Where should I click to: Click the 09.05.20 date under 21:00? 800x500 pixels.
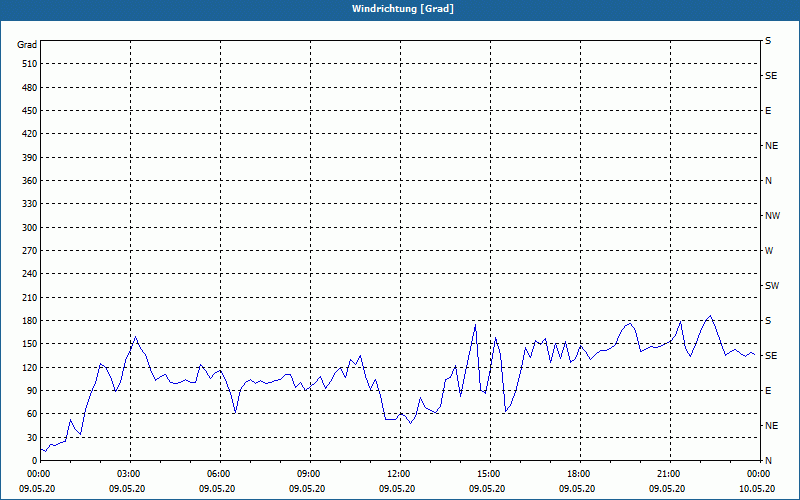(666, 489)
